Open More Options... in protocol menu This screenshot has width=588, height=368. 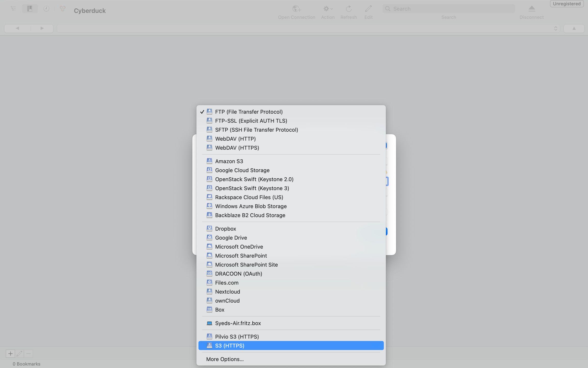click(291, 359)
